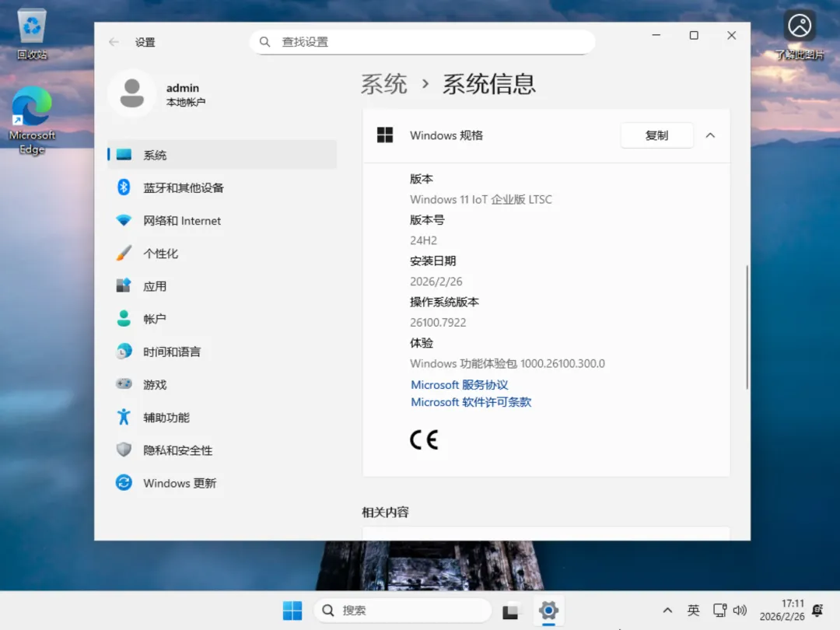Minimize the Settings window

[x=656, y=35]
